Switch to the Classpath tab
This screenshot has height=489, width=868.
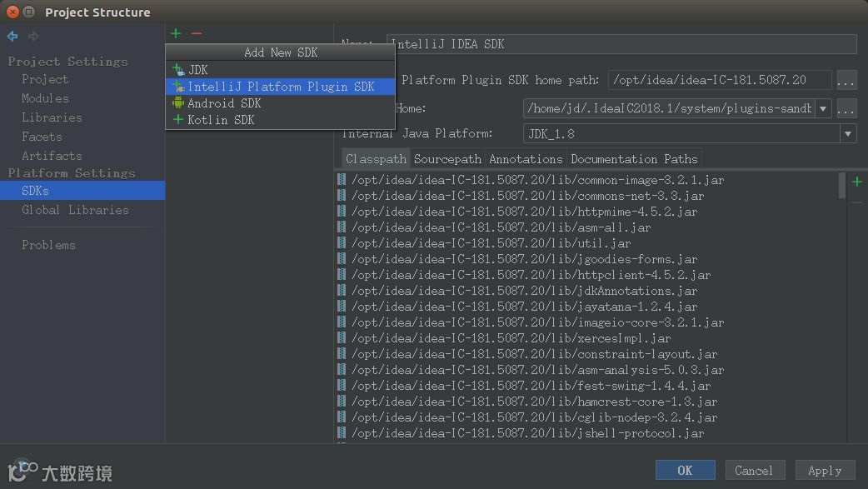[376, 159]
